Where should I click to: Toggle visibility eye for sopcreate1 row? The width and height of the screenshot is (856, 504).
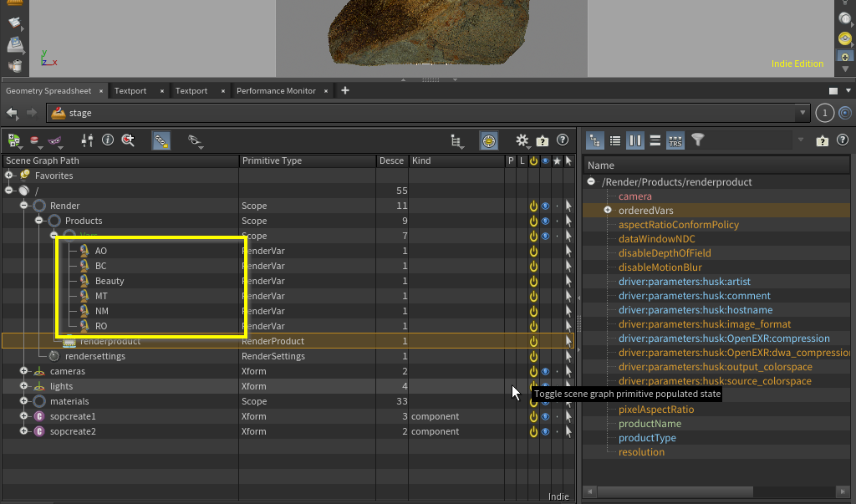pos(545,416)
